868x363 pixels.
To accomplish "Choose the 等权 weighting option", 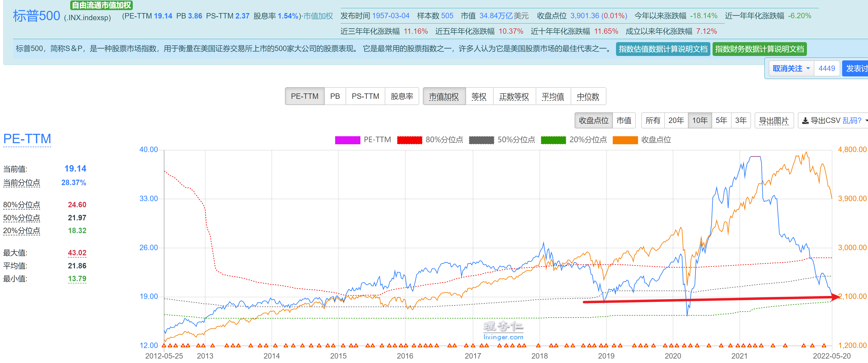I will coord(479,96).
